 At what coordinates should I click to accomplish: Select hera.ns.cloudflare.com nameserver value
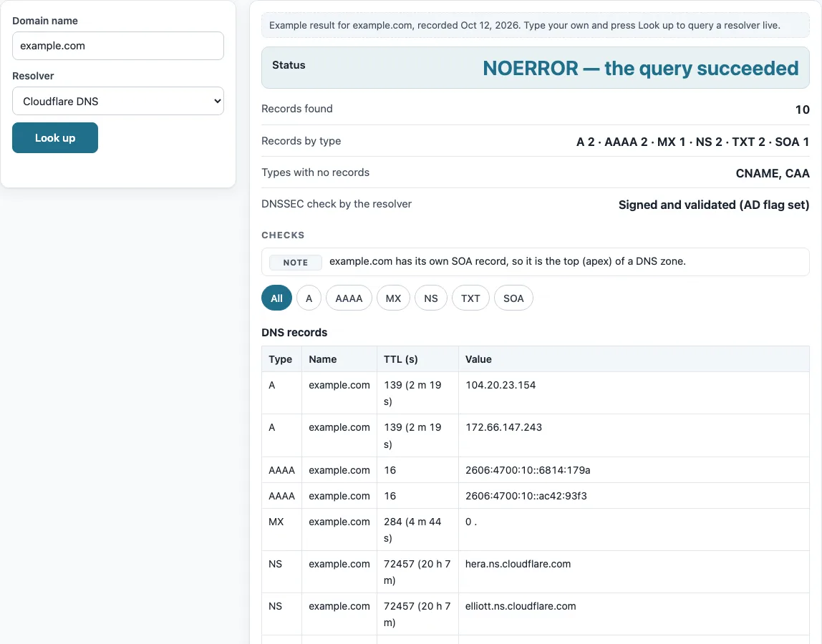[518, 564]
